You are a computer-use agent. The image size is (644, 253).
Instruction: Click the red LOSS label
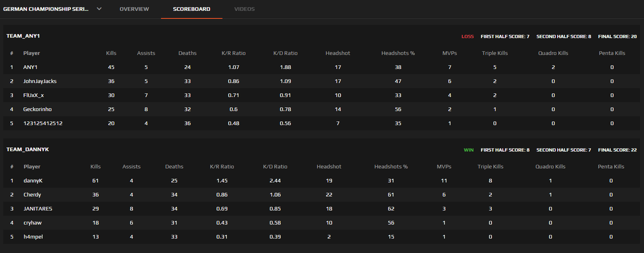point(467,36)
